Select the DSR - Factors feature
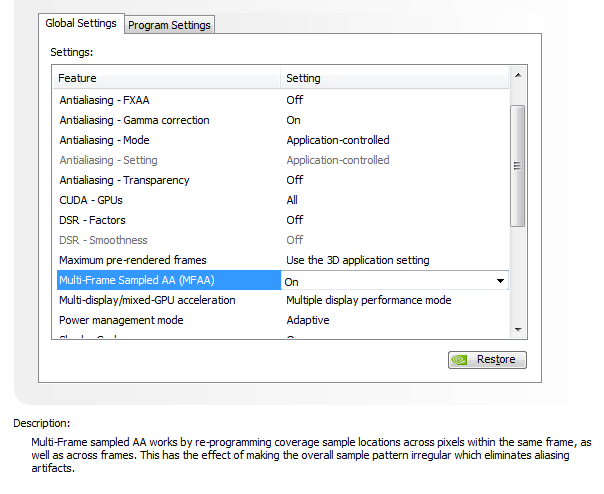 pos(92,220)
